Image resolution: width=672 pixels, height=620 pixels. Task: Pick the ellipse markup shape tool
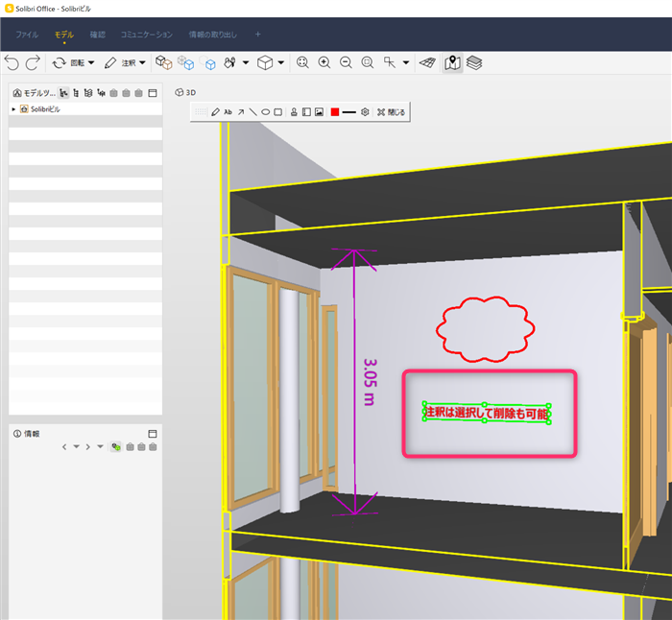pos(265,112)
